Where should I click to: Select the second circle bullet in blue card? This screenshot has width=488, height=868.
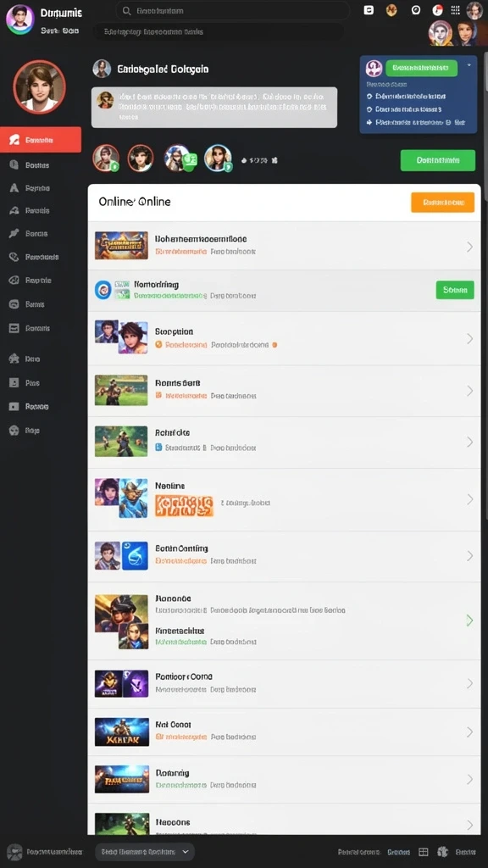point(369,109)
